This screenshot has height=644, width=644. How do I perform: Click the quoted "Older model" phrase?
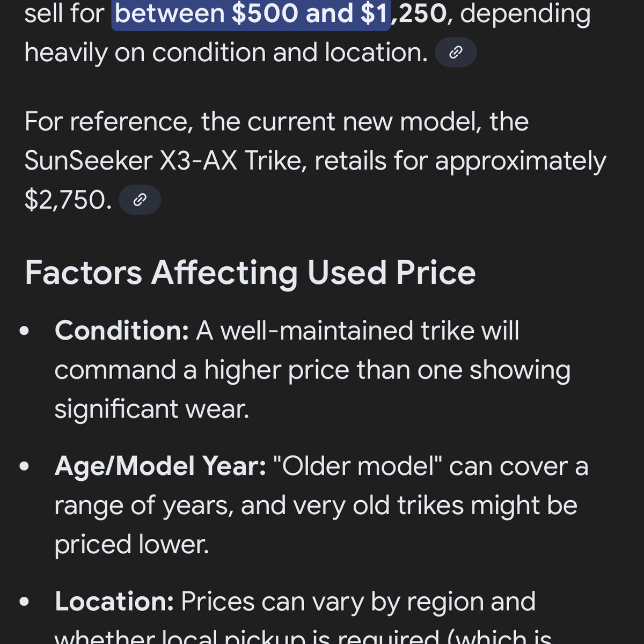coord(357,466)
